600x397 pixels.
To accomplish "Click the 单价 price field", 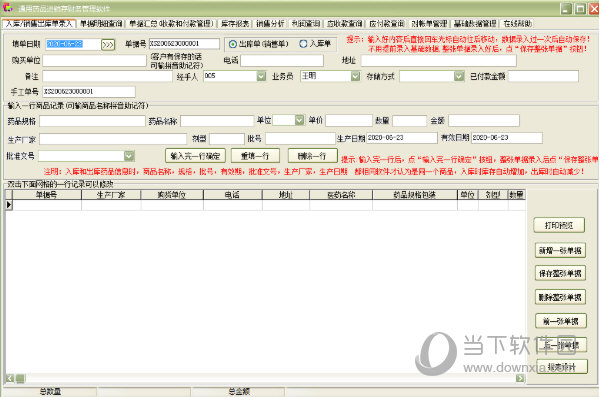I will tap(349, 121).
